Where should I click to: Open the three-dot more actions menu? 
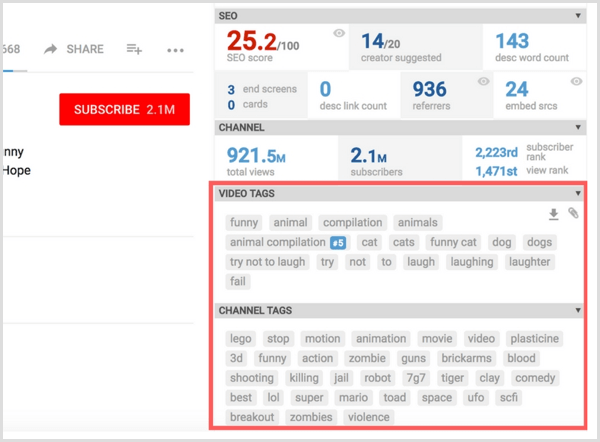[175, 50]
